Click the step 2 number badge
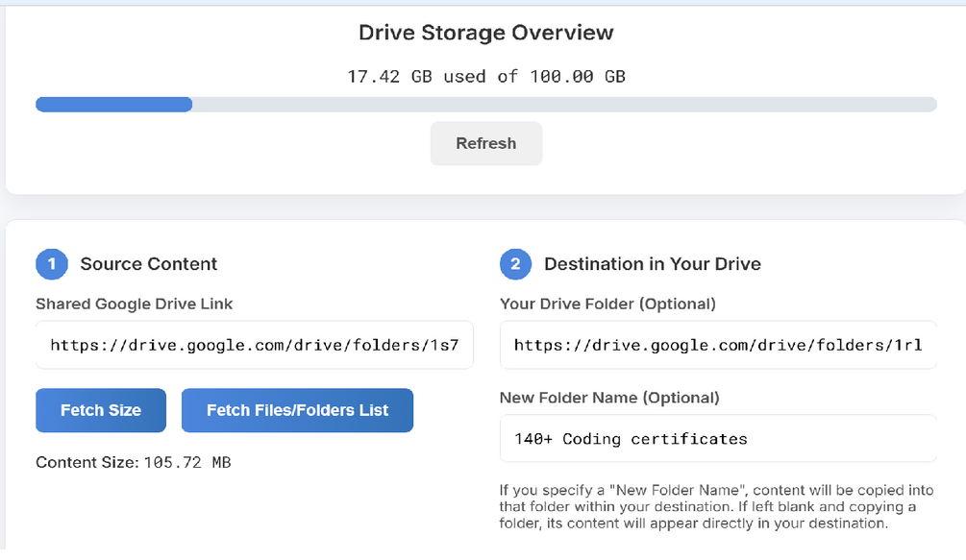966x560 pixels. coord(515,264)
